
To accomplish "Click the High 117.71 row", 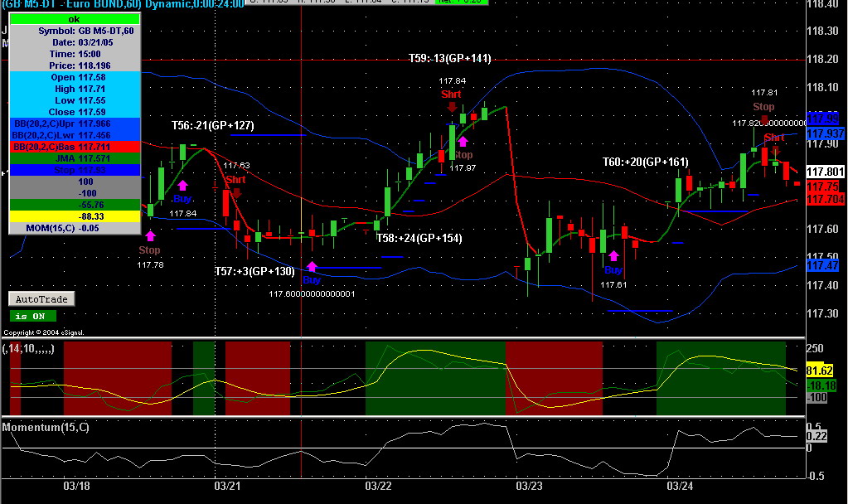I will [75, 89].
